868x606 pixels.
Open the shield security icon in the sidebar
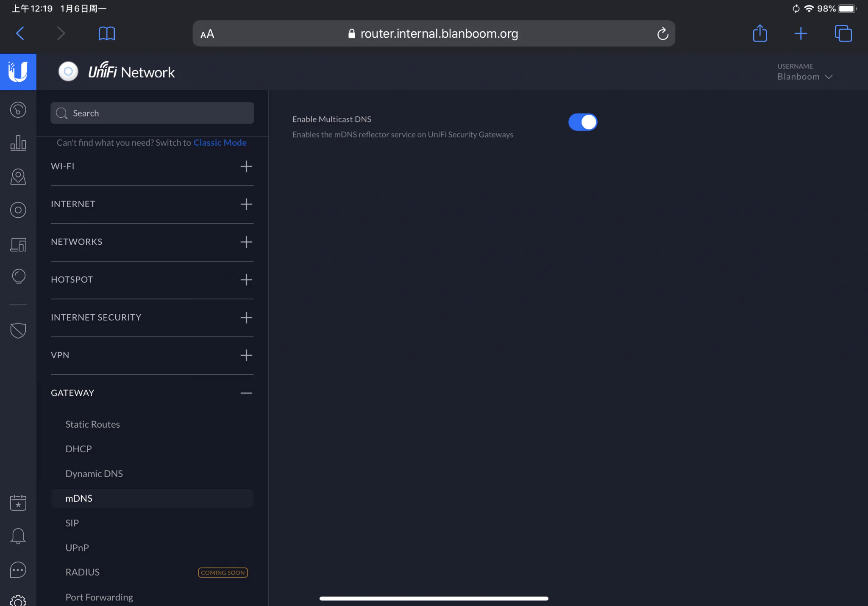tap(18, 330)
